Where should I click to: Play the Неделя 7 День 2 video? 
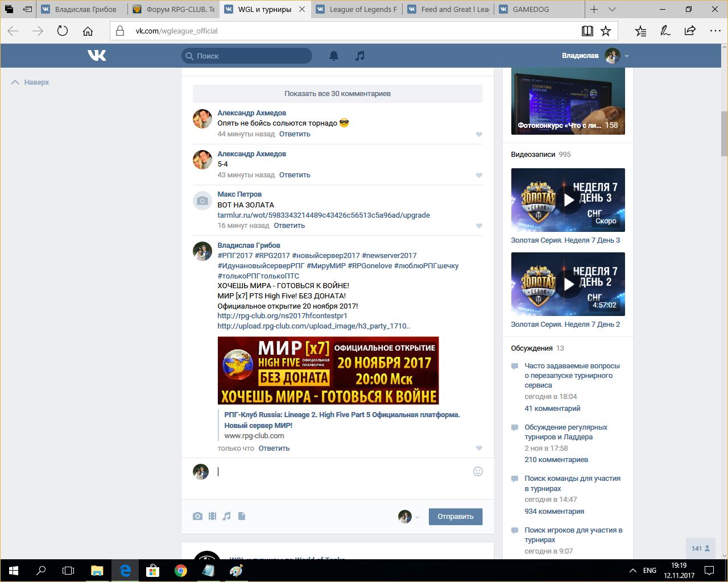[568, 284]
